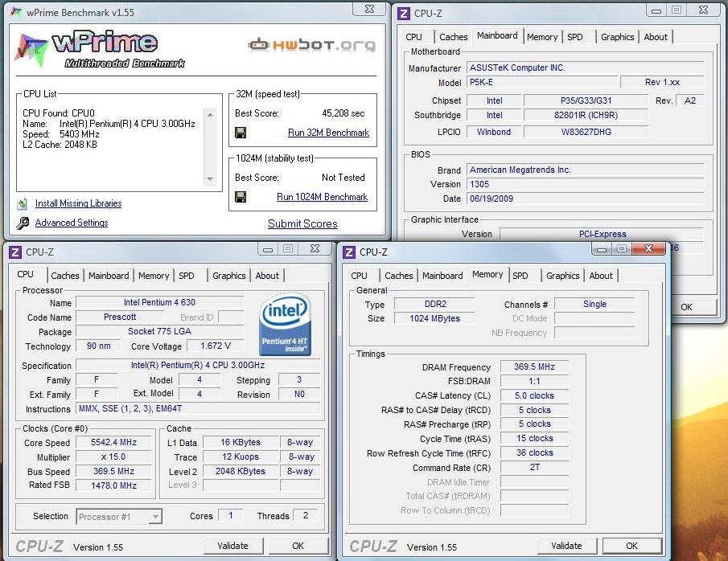Open Advanced Settings link
Image resolution: width=728 pixels, height=561 pixels.
pyautogui.click(x=72, y=223)
